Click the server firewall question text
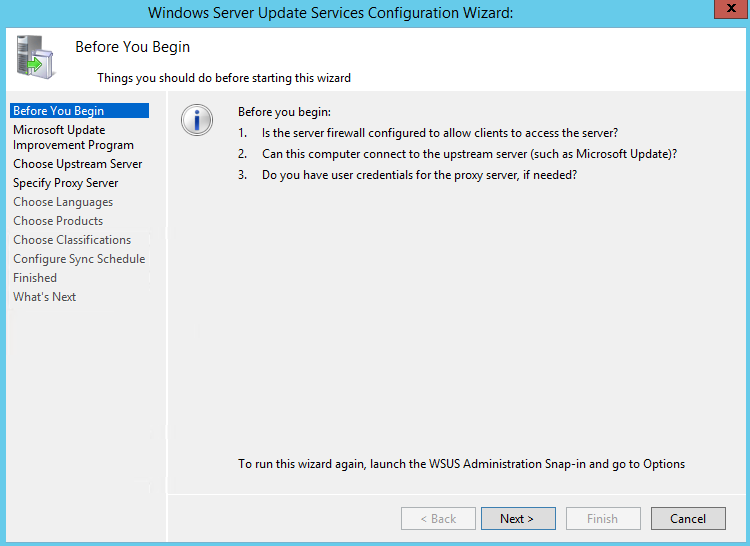The image size is (750, 546). point(440,132)
